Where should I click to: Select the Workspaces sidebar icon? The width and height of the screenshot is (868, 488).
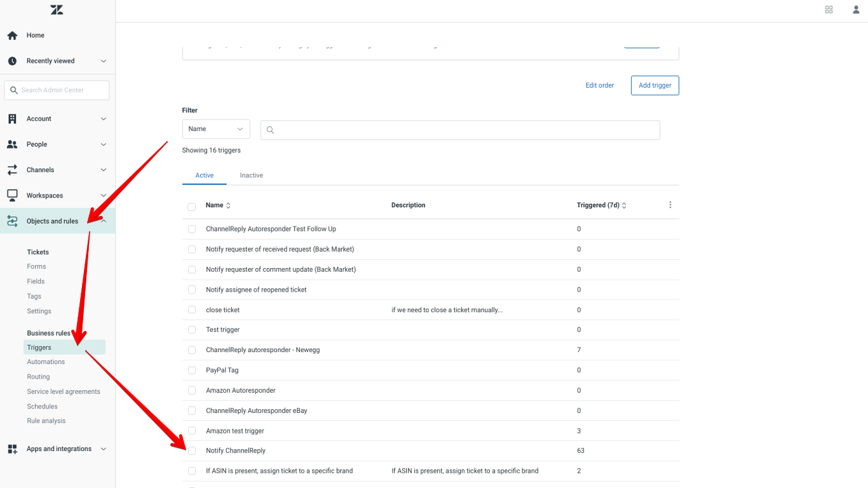point(11,195)
